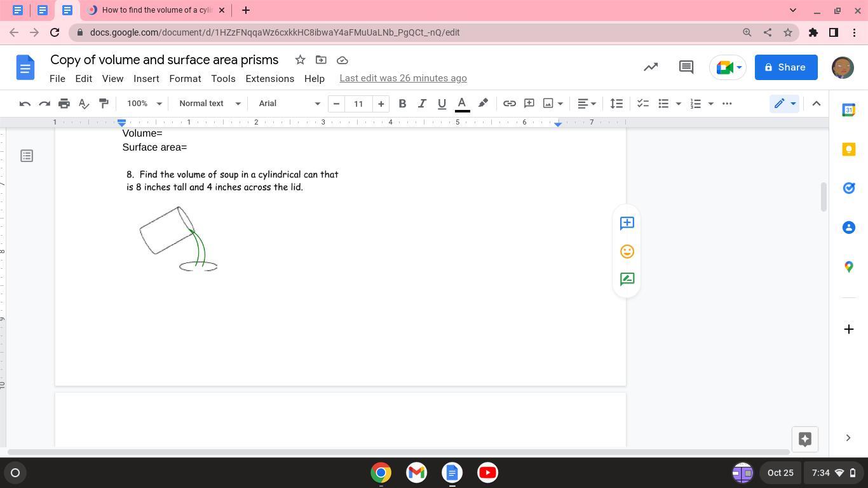The image size is (868, 488).
Task: Open the Insert menu
Action: click(x=146, y=79)
